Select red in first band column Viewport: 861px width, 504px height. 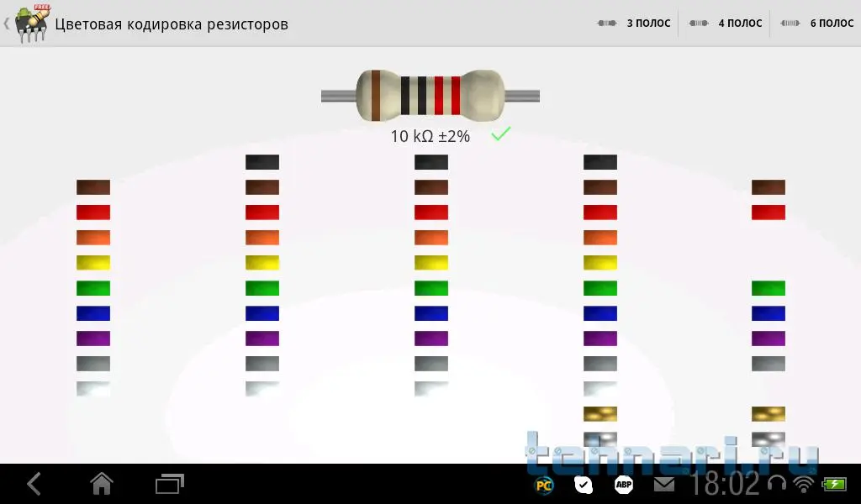pos(93,213)
